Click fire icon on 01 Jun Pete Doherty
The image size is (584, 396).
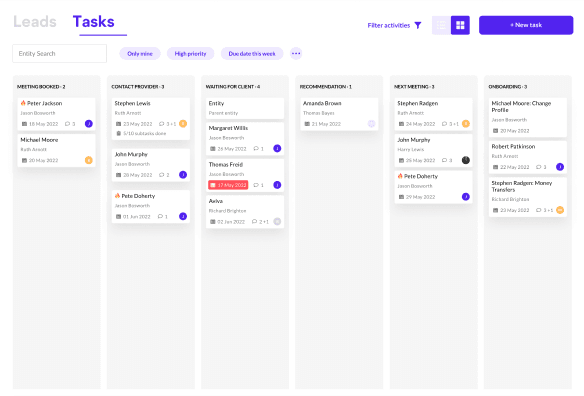pyautogui.click(x=117, y=196)
